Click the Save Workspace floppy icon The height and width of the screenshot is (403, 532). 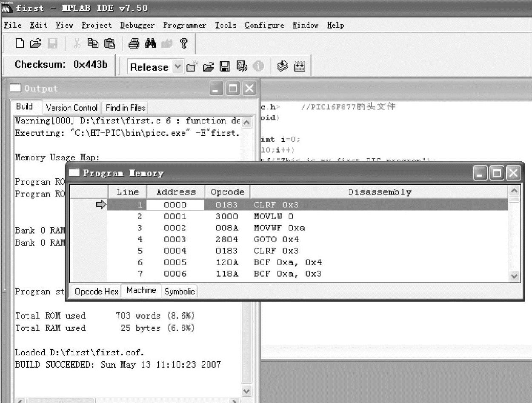(x=225, y=66)
